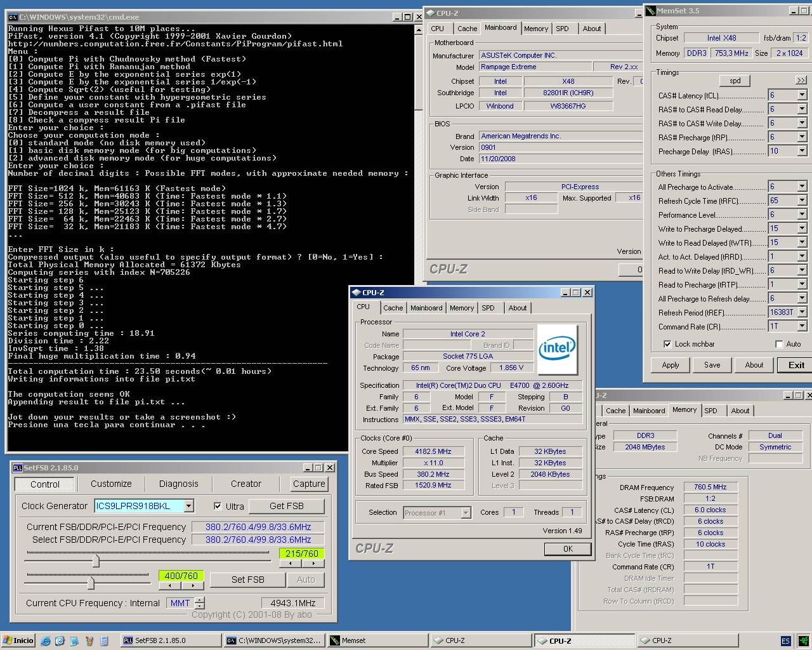Open About tab in CPU-Z Mainboard window

click(x=592, y=29)
